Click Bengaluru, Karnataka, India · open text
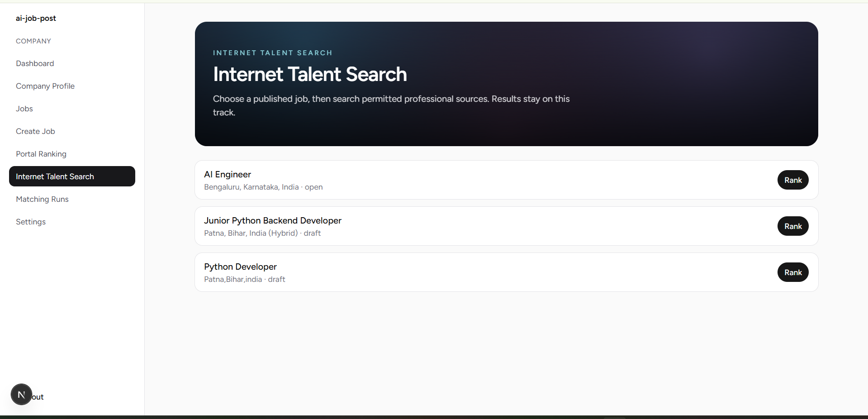868x419 pixels. click(263, 187)
